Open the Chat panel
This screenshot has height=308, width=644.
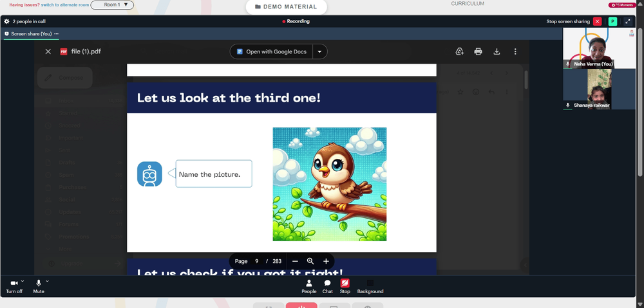pyautogui.click(x=327, y=286)
